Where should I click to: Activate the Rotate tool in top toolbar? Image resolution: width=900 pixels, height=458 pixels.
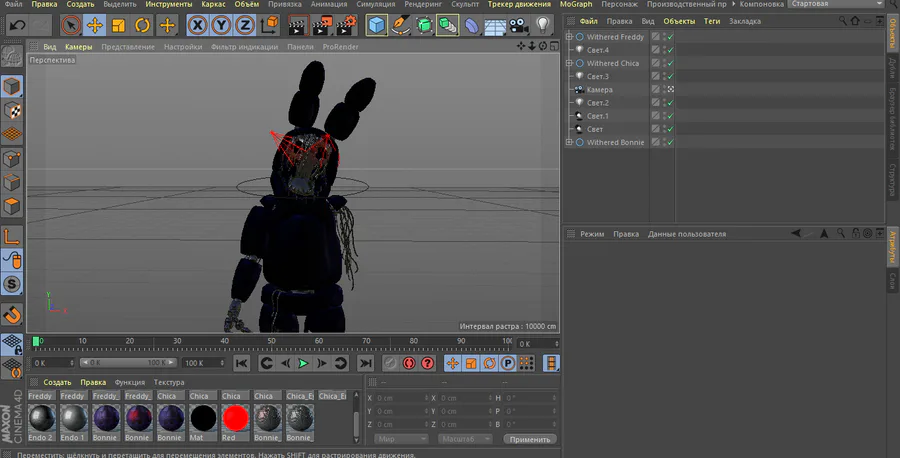coord(142,25)
